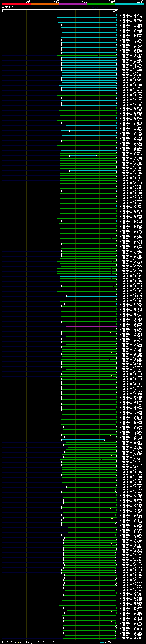146x644 pixels.
Task: Click the green ~80% identity legend segment
Action: click(101, 4)
